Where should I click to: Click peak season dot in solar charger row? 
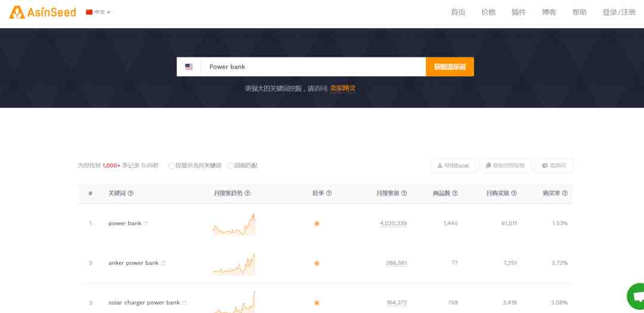tap(317, 303)
